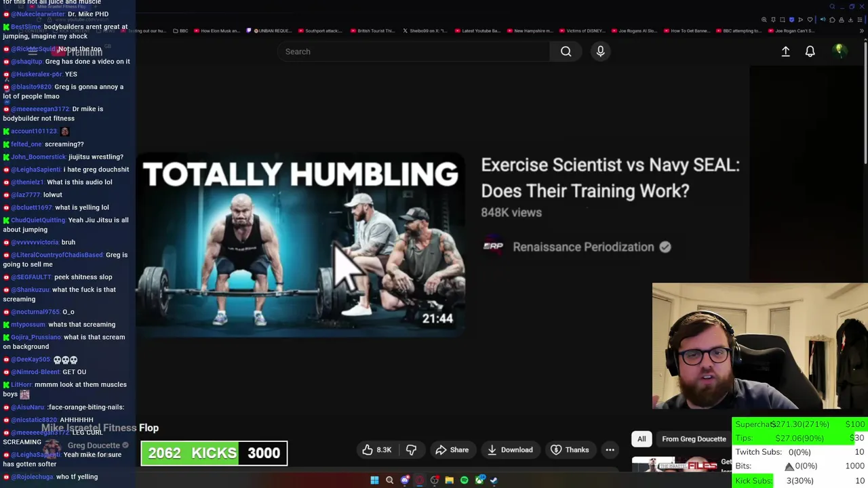The height and width of the screenshot is (488, 868).
Task: Open the Southport attack bookmark
Action: [320, 30]
